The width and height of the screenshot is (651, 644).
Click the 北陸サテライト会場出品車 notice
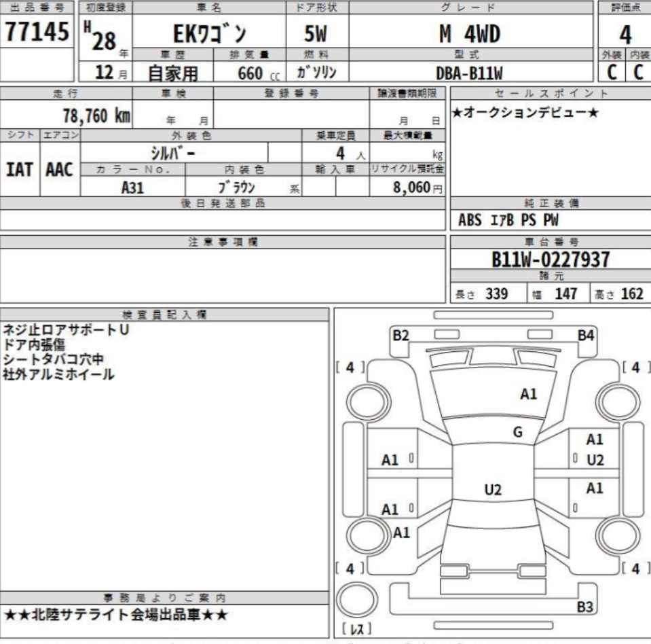point(116,615)
